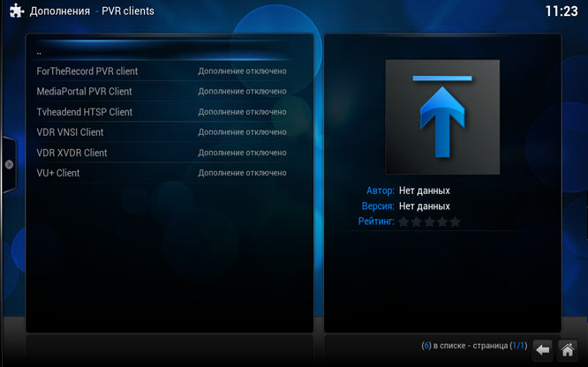Go to parent folder via '..' entry
The image size is (588, 367).
(x=40, y=52)
